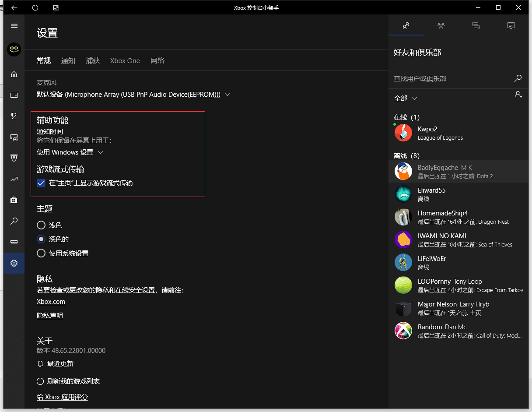Go to Home in the left sidebar
This screenshot has width=532, height=412.
(x=14, y=74)
